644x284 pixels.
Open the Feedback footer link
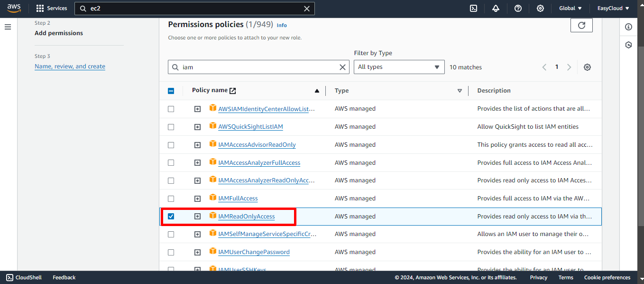(64, 277)
